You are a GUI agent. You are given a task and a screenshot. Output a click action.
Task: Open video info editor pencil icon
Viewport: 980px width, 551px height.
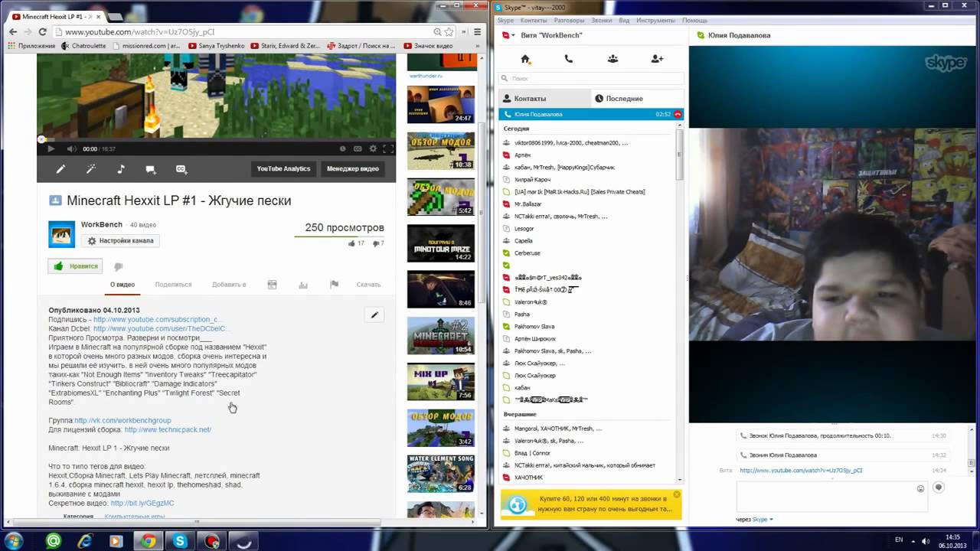tap(60, 169)
